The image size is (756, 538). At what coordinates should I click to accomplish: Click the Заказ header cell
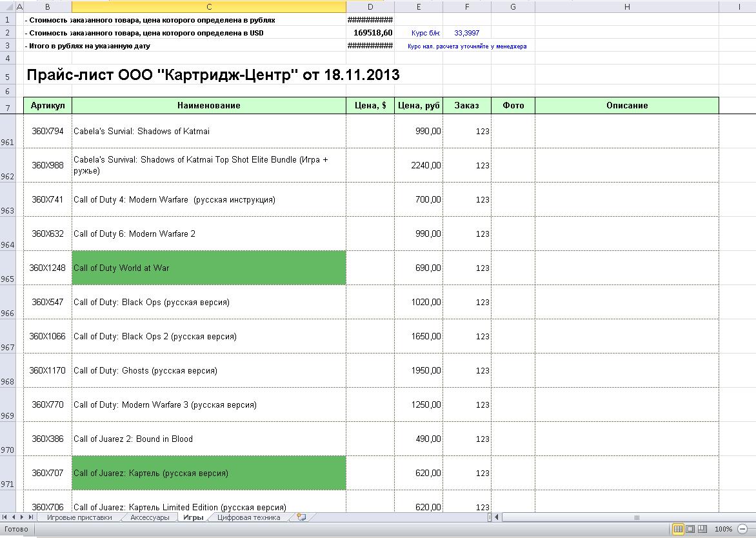coord(467,105)
